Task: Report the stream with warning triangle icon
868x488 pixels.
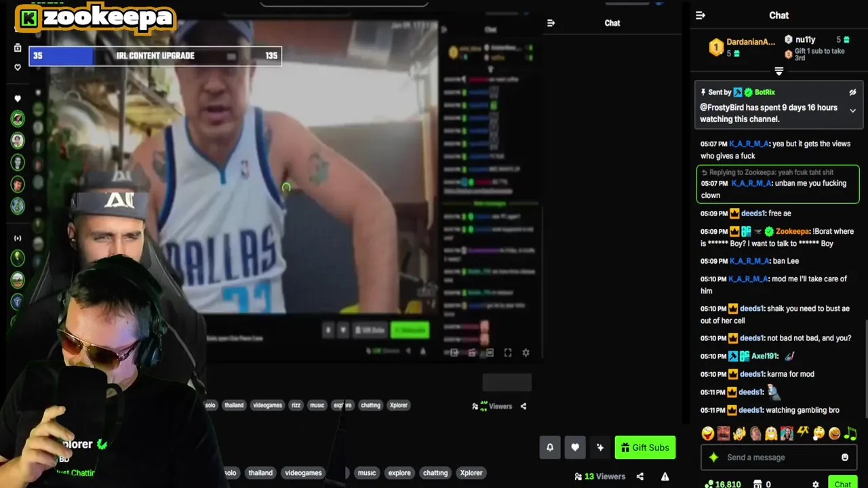Action: click(665, 476)
